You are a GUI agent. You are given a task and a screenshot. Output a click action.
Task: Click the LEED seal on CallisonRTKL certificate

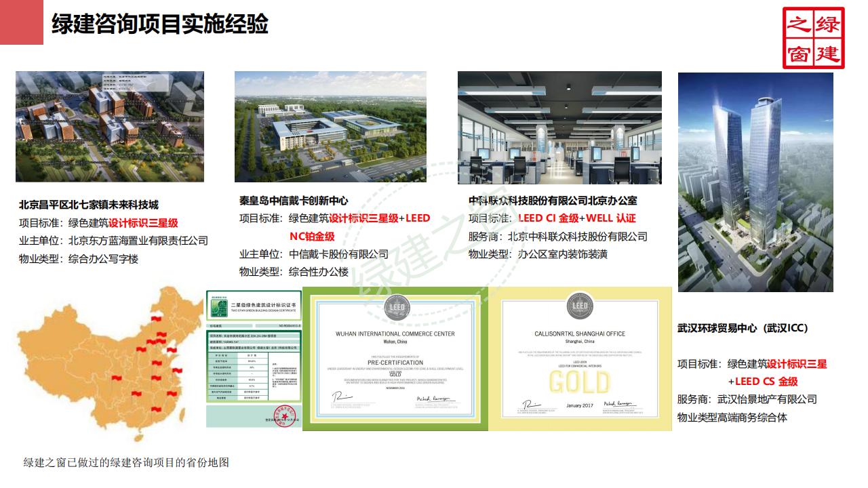[x=580, y=305]
